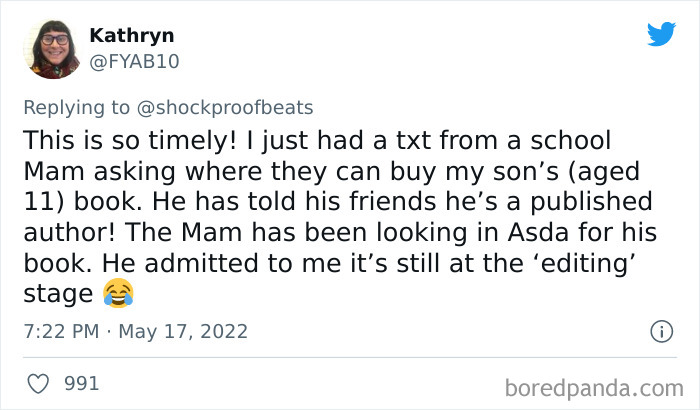
Task: Click the display name Kathryn
Action: [x=131, y=35]
